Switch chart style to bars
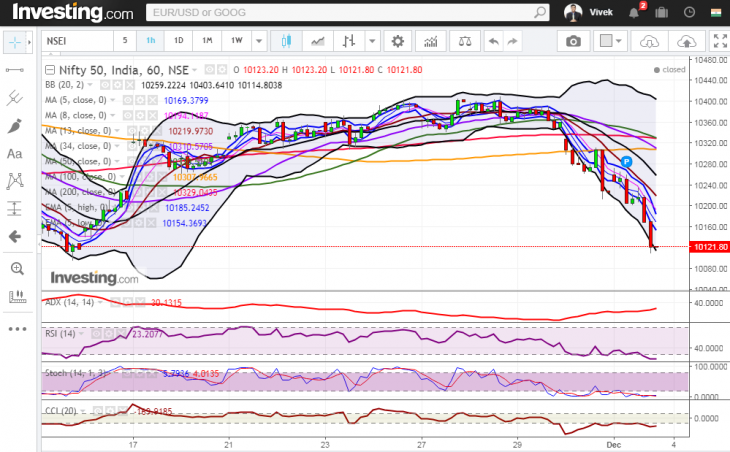730x452 pixels. [349, 41]
